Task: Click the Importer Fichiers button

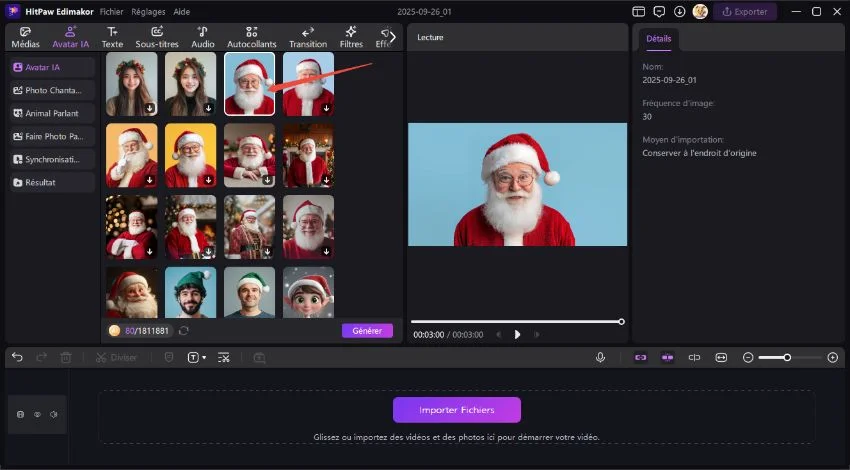Action: (x=456, y=410)
